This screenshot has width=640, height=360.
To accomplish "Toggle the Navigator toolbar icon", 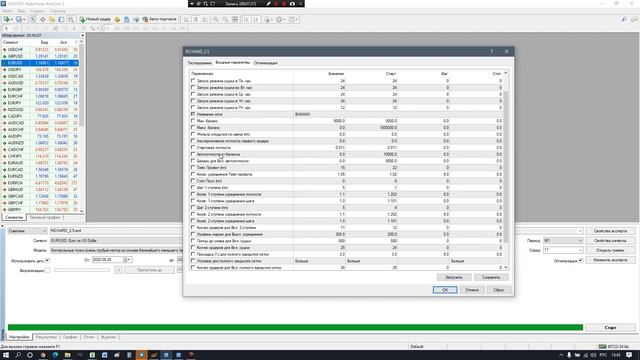I will tap(52, 19).
